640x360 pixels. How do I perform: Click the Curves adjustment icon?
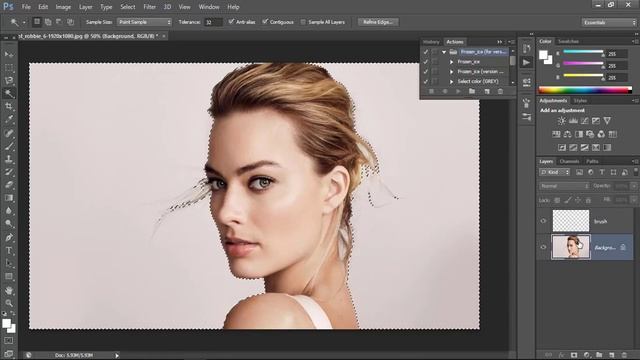pyautogui.click(x=584, y=121)
